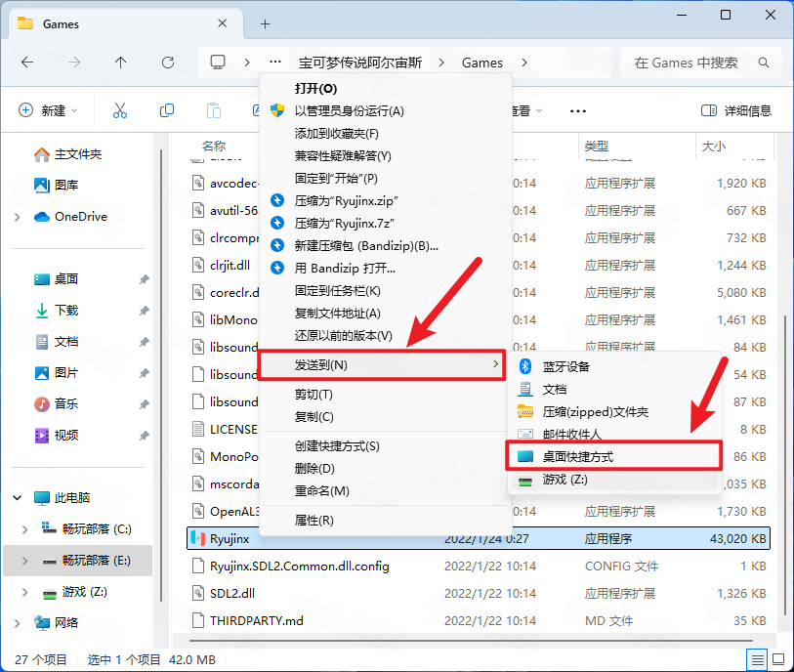Unpin 图片 from quick access

[x=145, y=373]
